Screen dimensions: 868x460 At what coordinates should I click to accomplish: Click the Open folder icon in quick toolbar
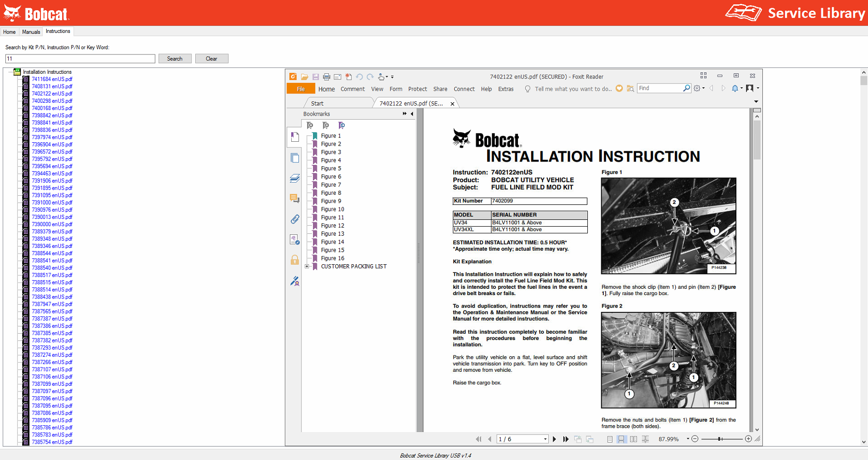point(304,77)
